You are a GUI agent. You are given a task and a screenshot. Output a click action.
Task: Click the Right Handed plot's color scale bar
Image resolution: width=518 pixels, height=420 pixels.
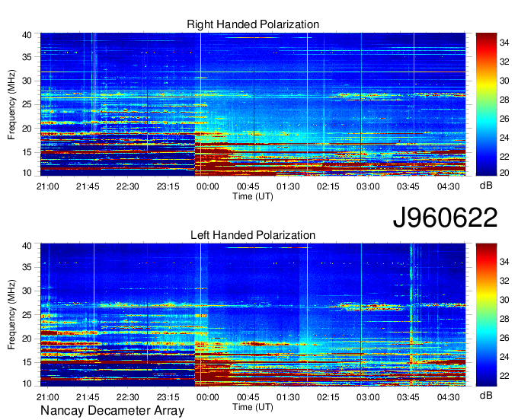click(x=486, y=104)
